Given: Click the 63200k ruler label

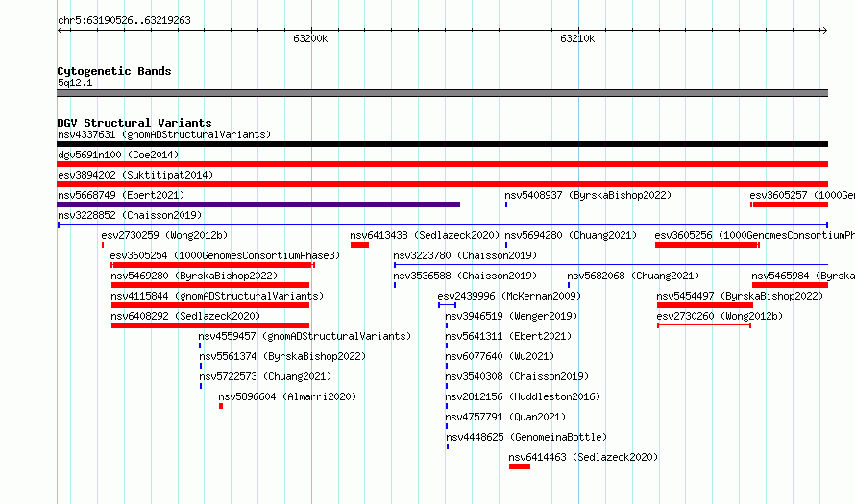Looking at the screenshot, I should click(310, 38).
